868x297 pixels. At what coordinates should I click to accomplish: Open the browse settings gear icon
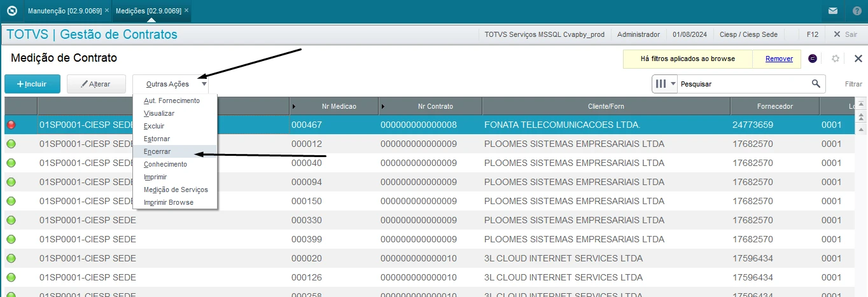[x=836, y=59]
